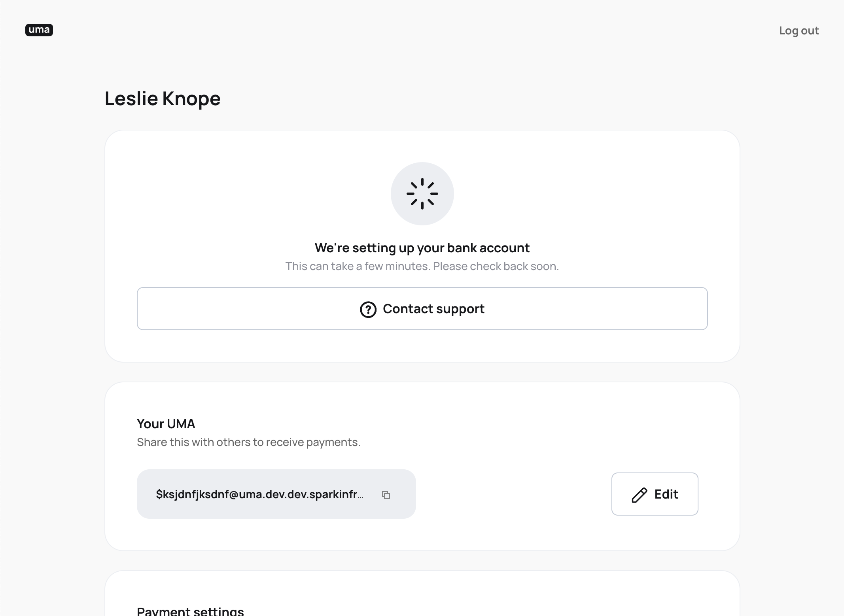844x616 pixels.
Task: Click the pencil icon on Edit button
Action: [639, 495]
